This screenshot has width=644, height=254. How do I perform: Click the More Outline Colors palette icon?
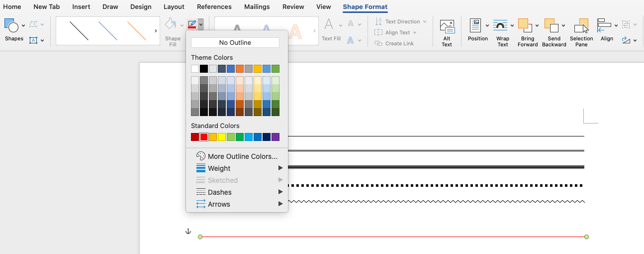pyautogui.click(x=201, y=156)
